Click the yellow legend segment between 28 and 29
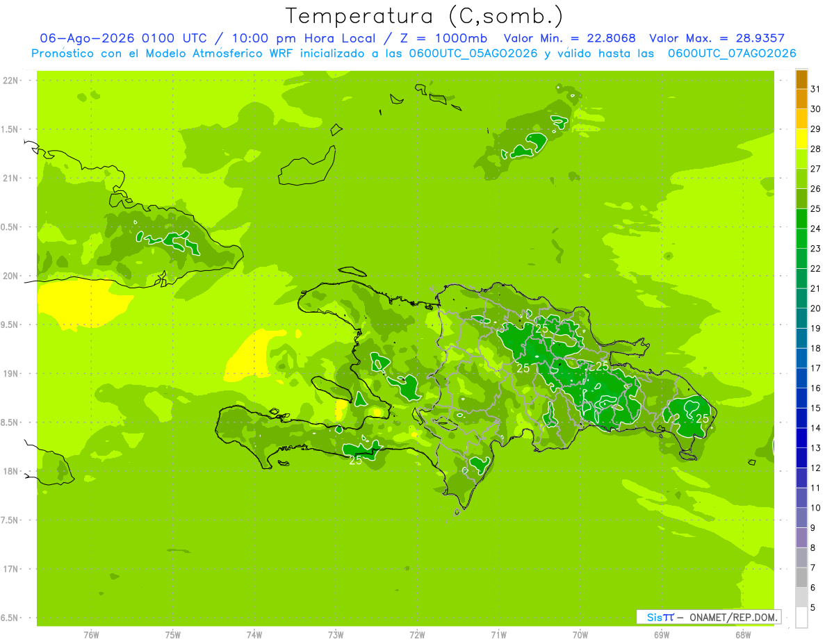Screen dimensions: 834x644 [801, 139]
